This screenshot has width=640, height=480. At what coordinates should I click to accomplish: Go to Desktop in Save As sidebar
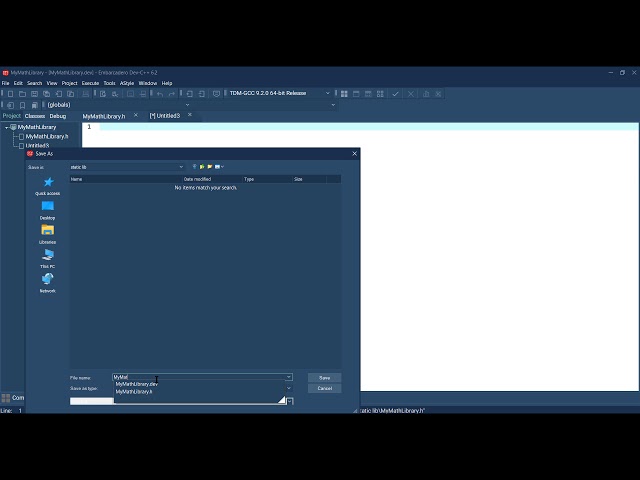pyautogui.click(x=47, y=210)
